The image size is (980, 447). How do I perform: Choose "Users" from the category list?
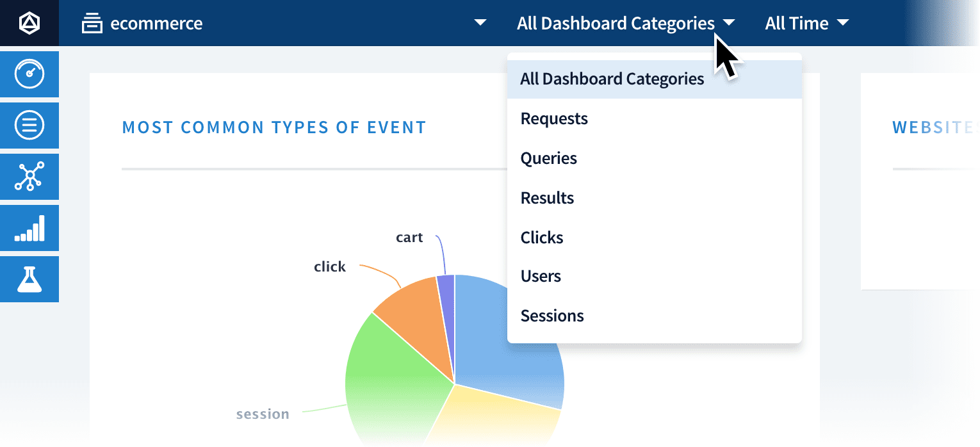click(x=541, y=277)
